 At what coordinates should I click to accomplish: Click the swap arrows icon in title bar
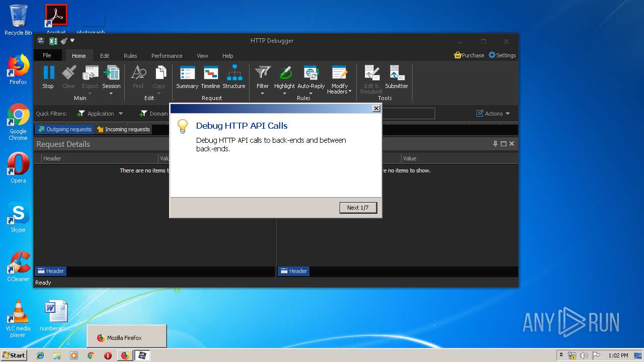tap(41, 41)
